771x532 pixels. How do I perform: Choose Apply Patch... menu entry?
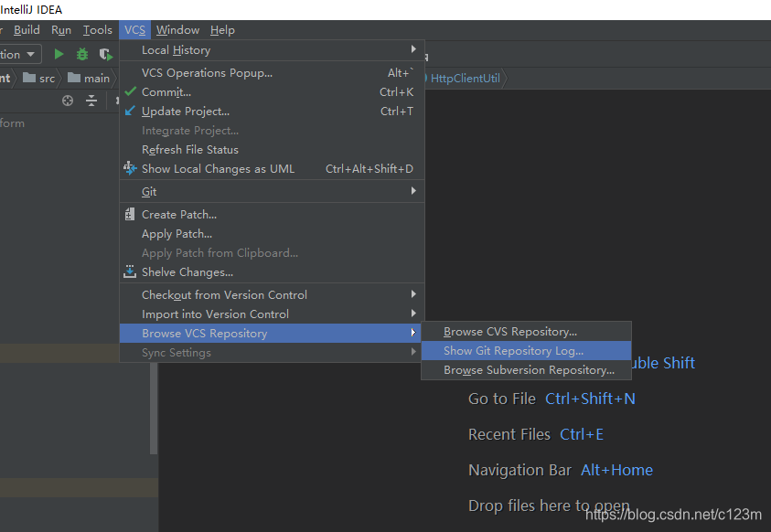[x=272, y=233]
